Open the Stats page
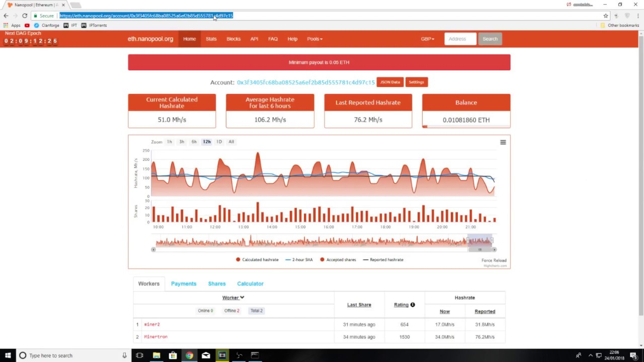This screenshot has width=644, height=362. (211, 39)
